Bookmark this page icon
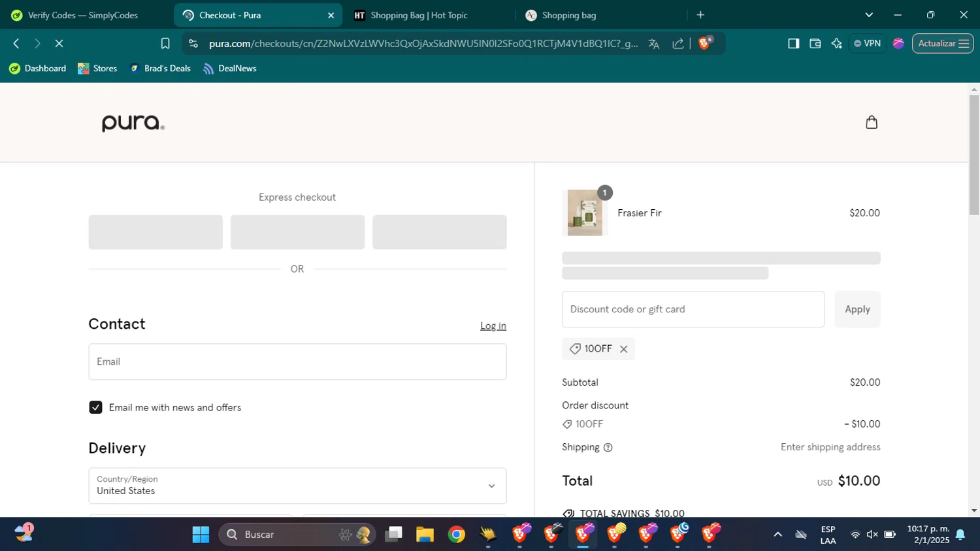Image resolution: width=980 pixels, height=551 pixels. coord(165,43)
